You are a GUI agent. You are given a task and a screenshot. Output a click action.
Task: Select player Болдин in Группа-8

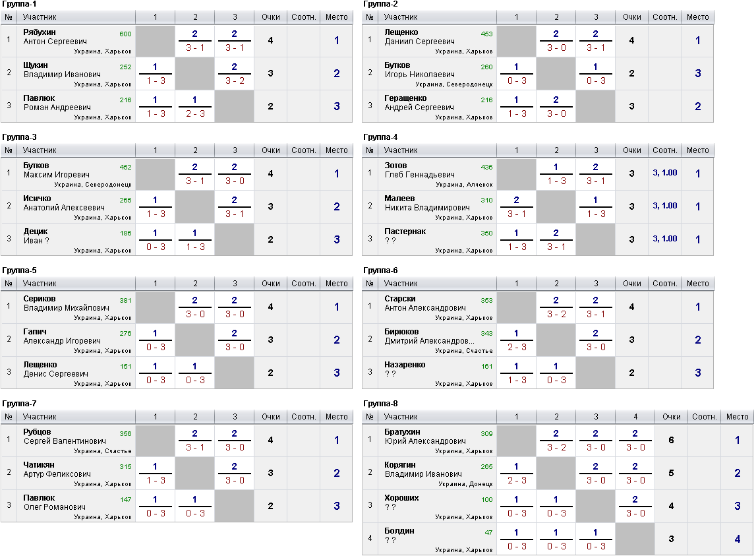[399, 535]
